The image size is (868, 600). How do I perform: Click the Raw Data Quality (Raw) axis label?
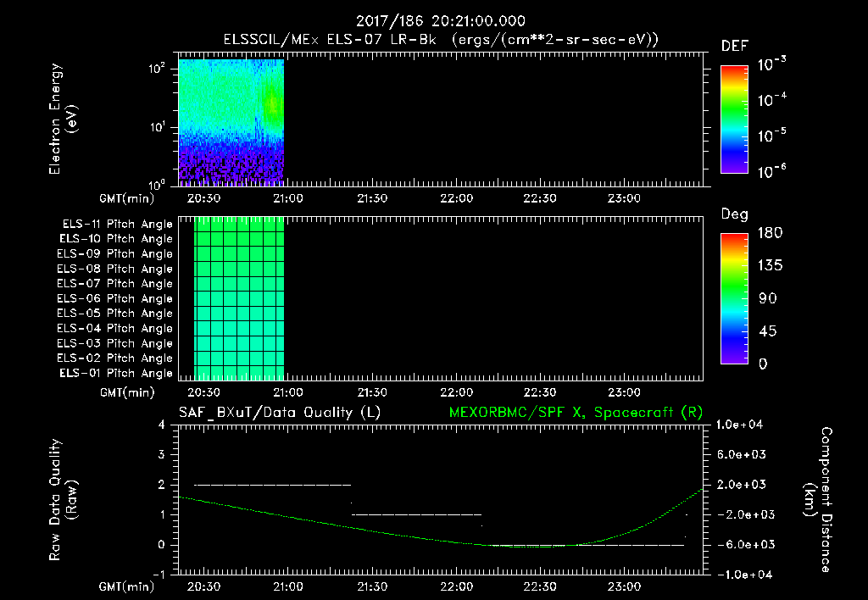tap(63, 499)
